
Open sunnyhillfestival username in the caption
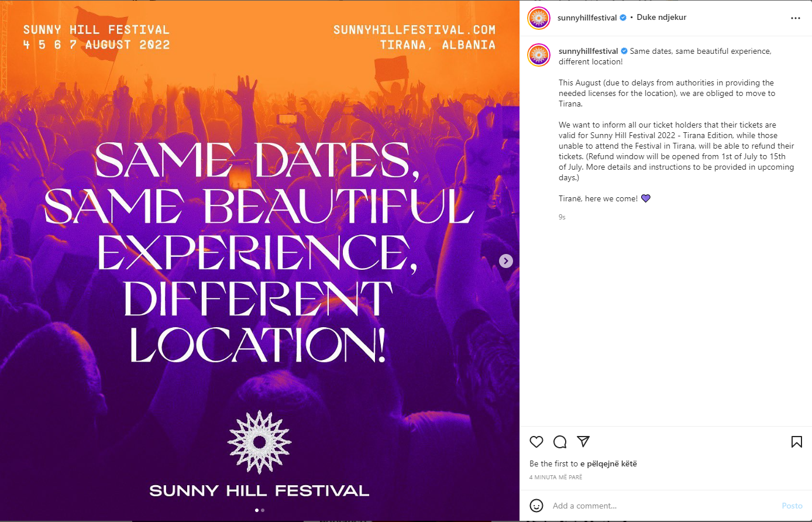tap(588, 51)
